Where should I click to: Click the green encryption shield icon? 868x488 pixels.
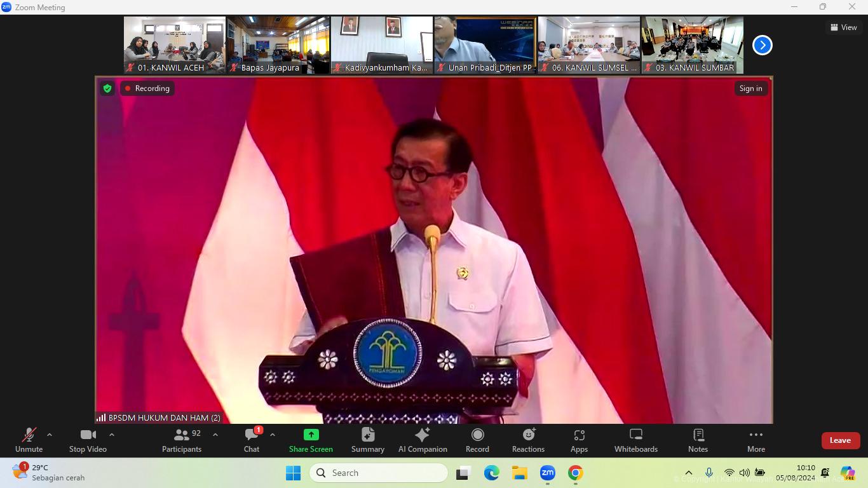click(x=107, y=88)
